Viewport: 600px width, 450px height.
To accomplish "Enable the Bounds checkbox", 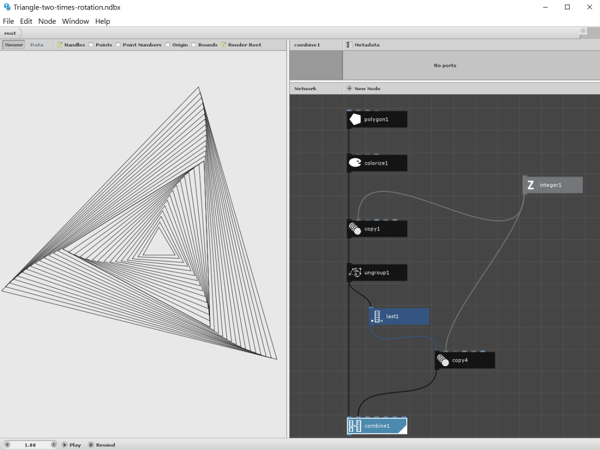I will (194, 45).
